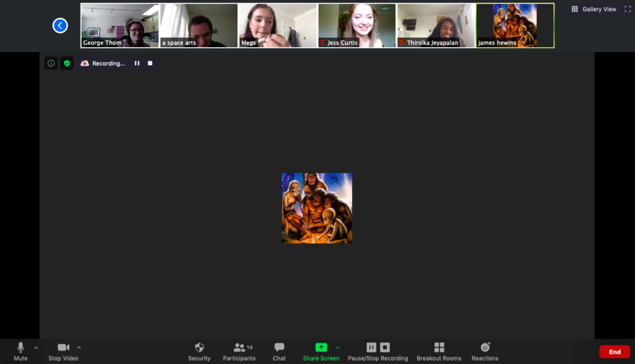Switch to Gallery View
635x364 pixels.
tap(593, 9)
